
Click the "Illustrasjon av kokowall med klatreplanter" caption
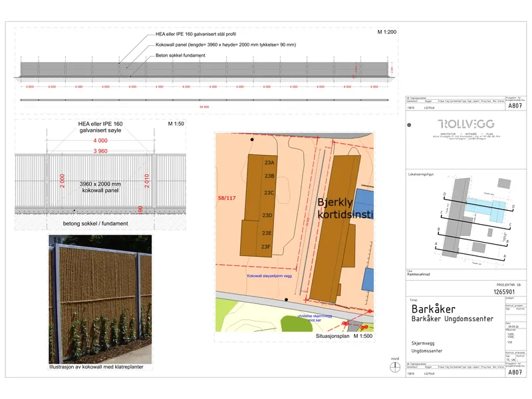[96, 367]
